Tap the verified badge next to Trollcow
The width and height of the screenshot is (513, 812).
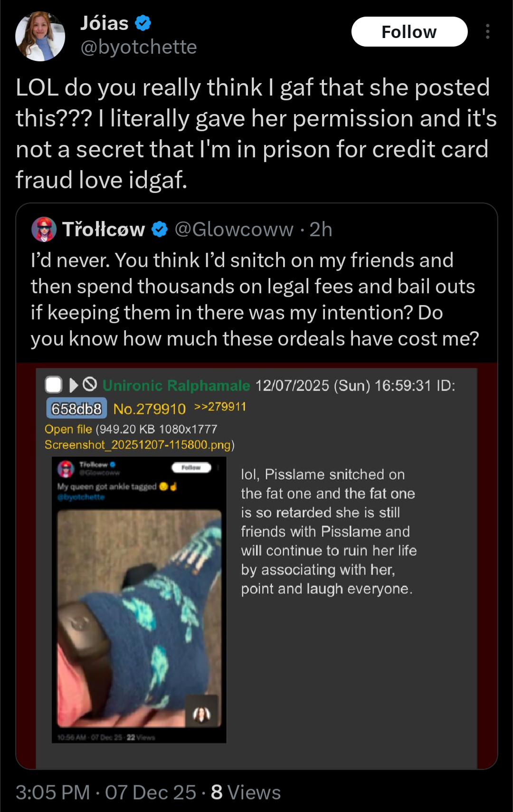160,230
